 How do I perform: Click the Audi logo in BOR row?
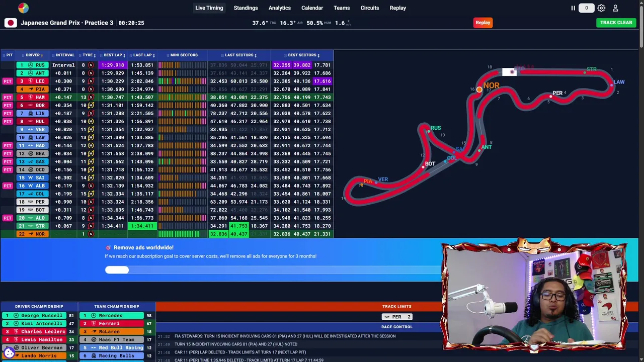(30, 105)
